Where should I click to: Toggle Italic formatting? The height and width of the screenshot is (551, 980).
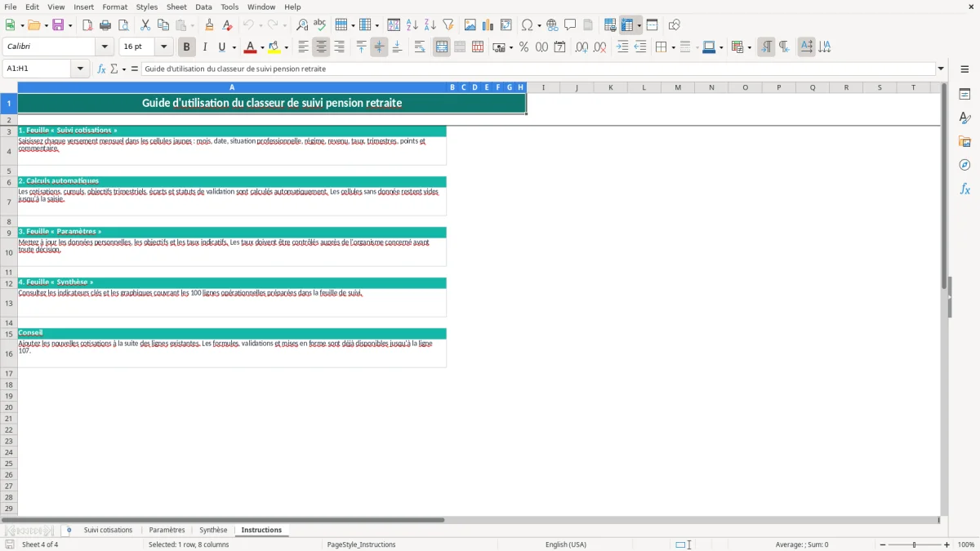click(x=205, y=47)
